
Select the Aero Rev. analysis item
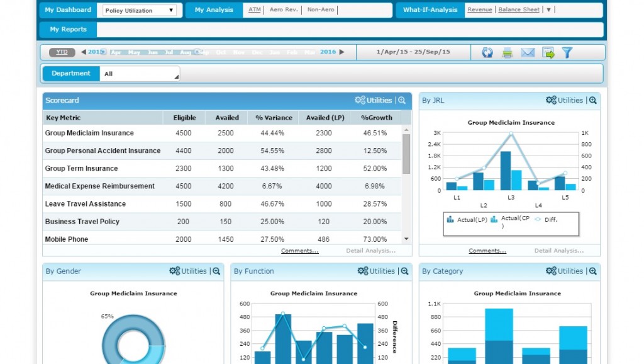284,9
